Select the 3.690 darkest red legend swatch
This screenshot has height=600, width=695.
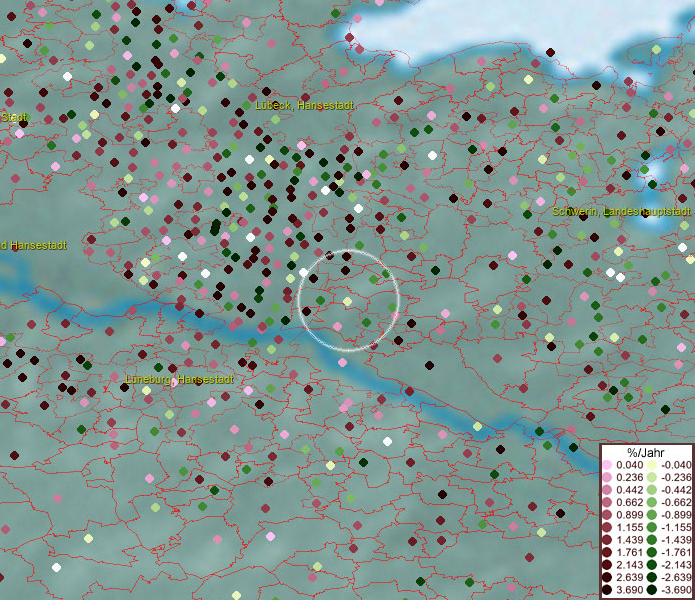(x=607, y=590)
